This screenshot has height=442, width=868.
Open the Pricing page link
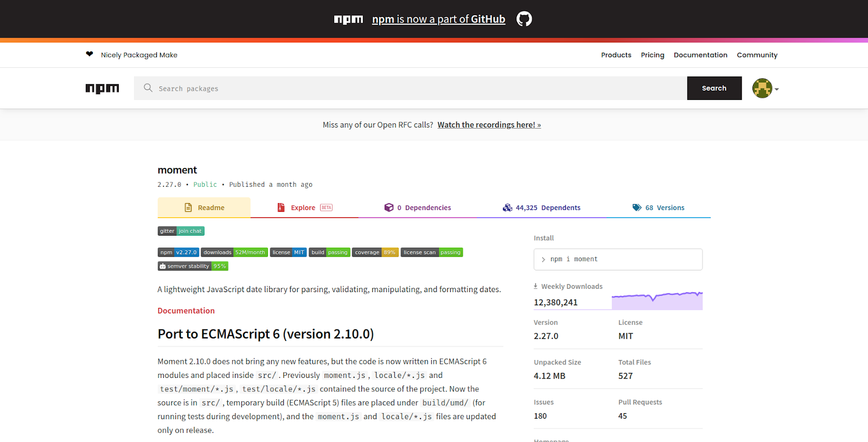point(653,55)
